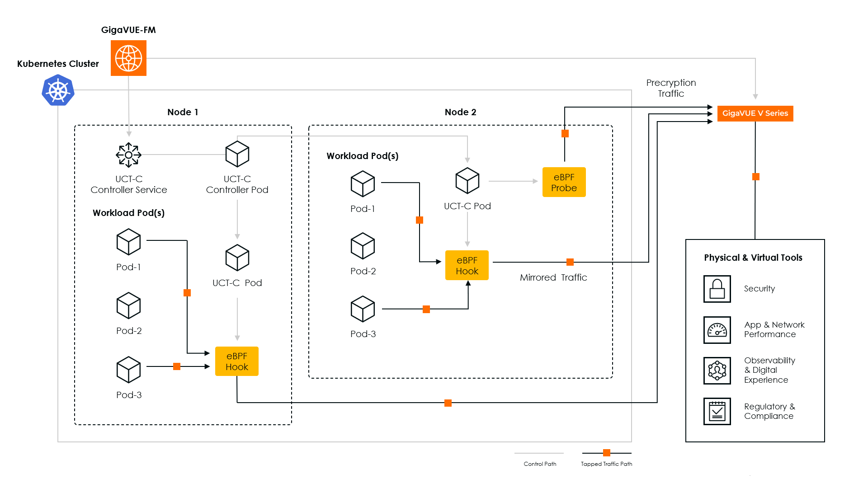Click the eBPF Hook box in Node 2

(467, 265)
